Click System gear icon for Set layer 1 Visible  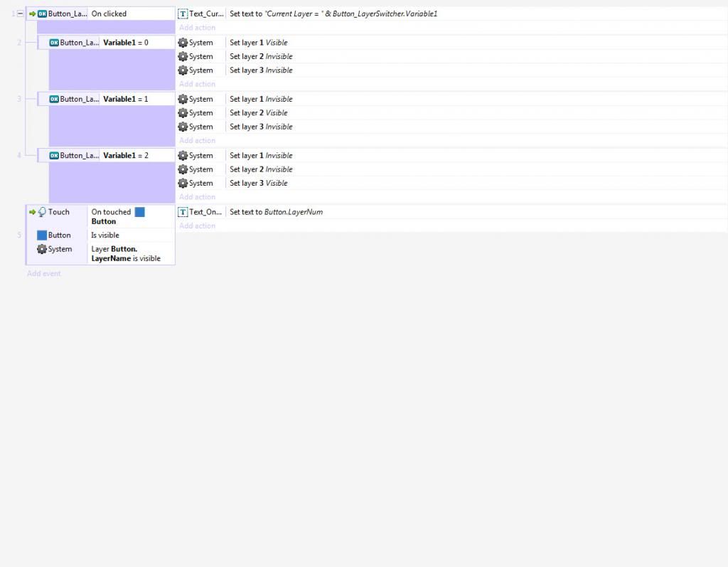(x=183, y=43)
